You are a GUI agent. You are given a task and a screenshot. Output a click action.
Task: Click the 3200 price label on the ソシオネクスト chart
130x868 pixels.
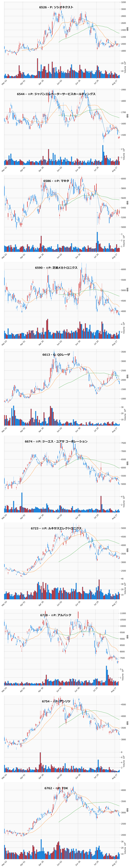tap(124, 2)
